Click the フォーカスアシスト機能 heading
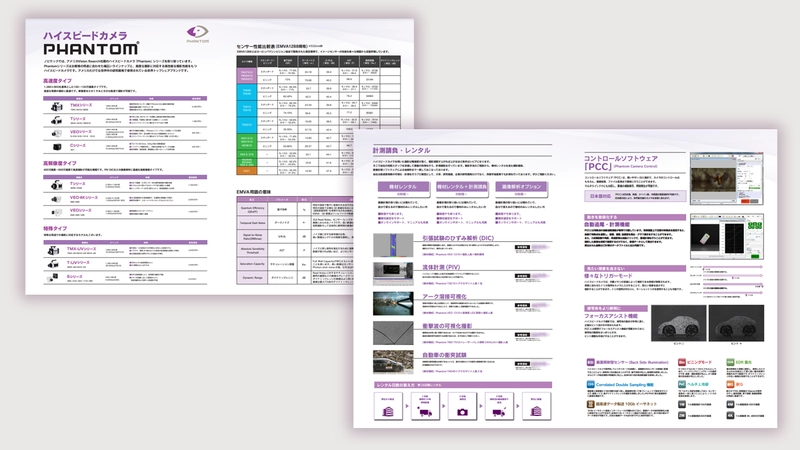This screenshot has width=800, height=450. coord(611,316)
